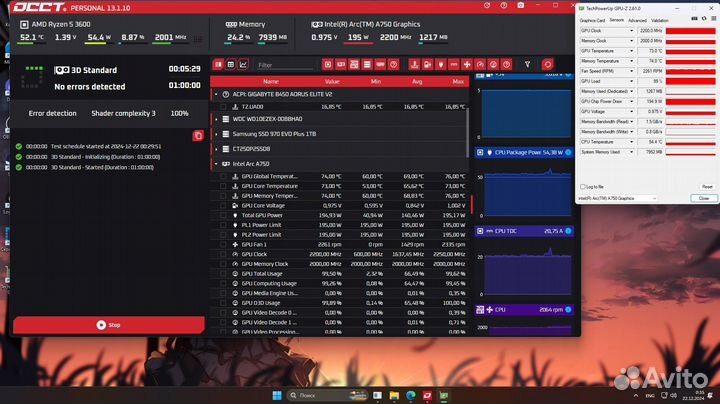The height and width of the screenshot is (404, 720).
Task: Toggle the fan sensor filter icon
Action: point(467,65)
